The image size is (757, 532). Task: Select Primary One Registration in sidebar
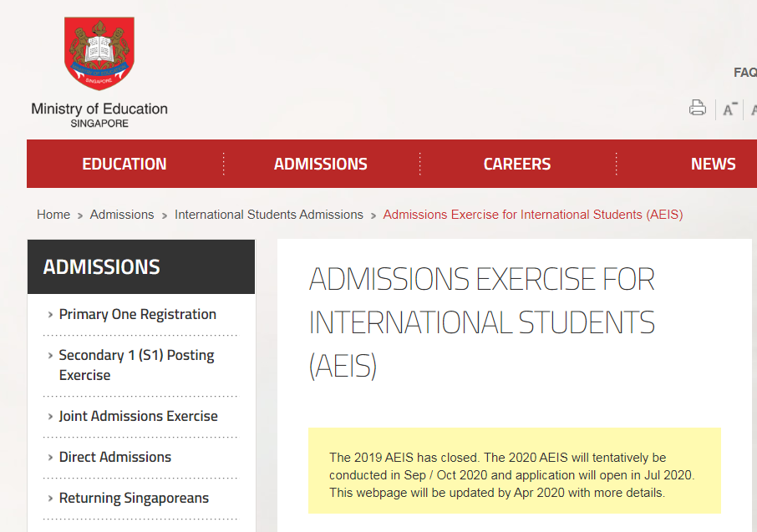pyautogui.click(x=137, y=314)
